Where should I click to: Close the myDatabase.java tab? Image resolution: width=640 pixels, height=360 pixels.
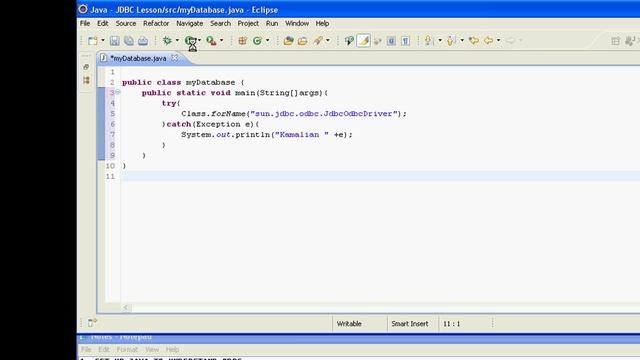coord(174,58)
